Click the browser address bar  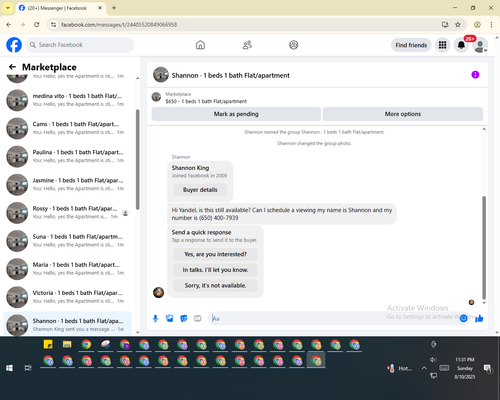point(247,25)
